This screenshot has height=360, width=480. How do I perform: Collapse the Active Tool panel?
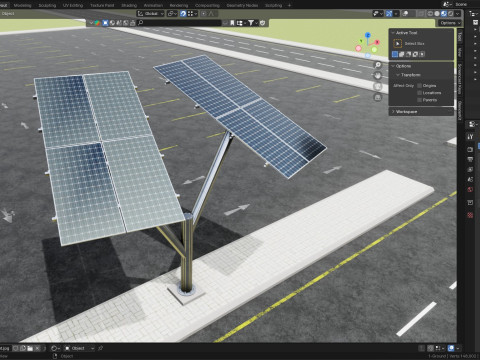(393, 33)
